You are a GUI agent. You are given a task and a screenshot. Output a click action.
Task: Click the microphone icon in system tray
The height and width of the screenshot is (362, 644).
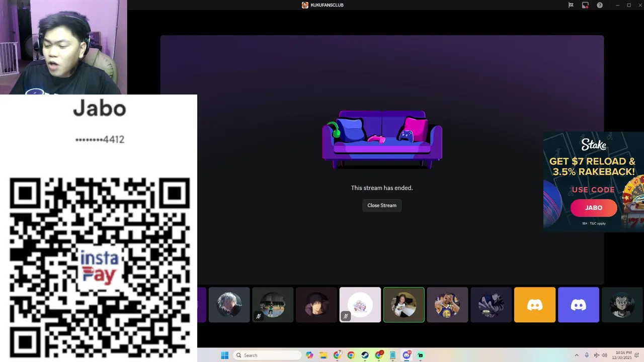587,355
